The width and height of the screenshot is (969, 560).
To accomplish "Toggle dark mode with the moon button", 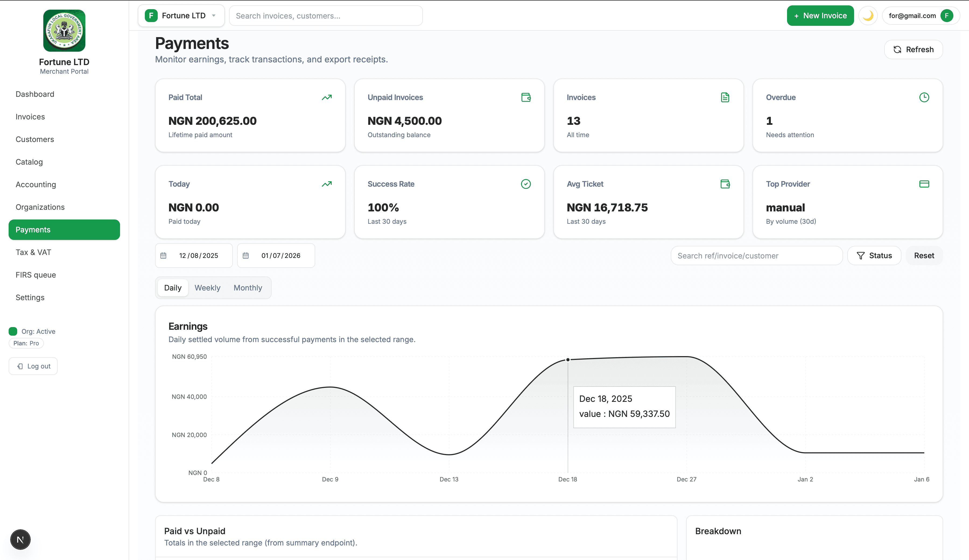I will (868, 15).
